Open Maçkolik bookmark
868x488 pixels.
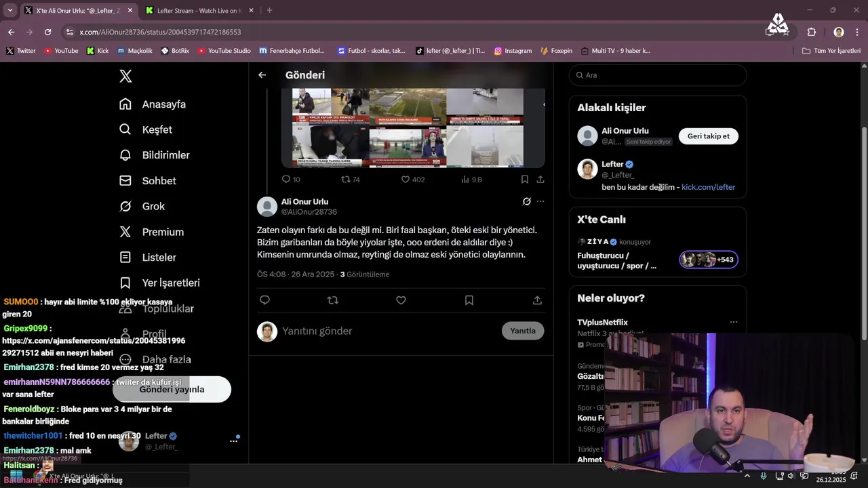coord(135,51)
